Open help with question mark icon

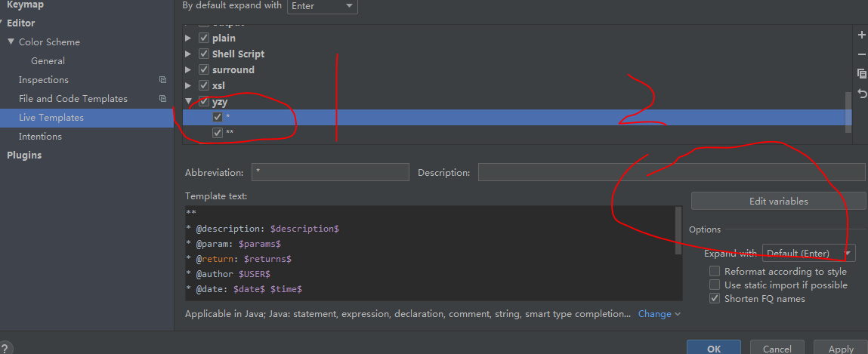(x=5, y=349)
